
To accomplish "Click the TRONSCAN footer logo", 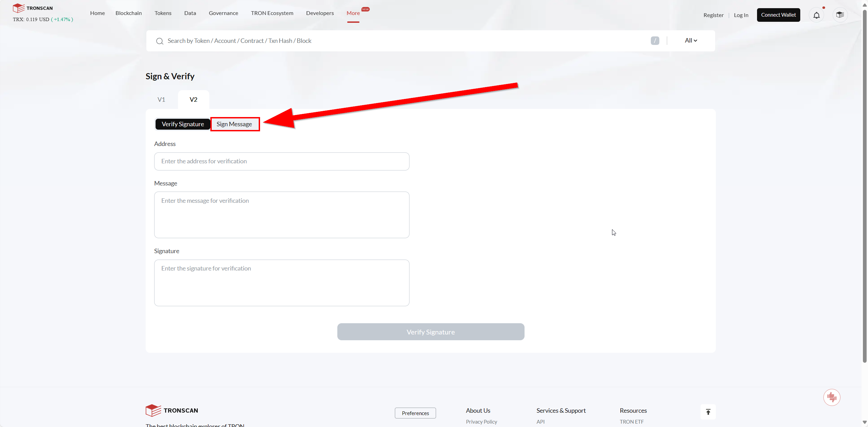I will coord(172,410).
